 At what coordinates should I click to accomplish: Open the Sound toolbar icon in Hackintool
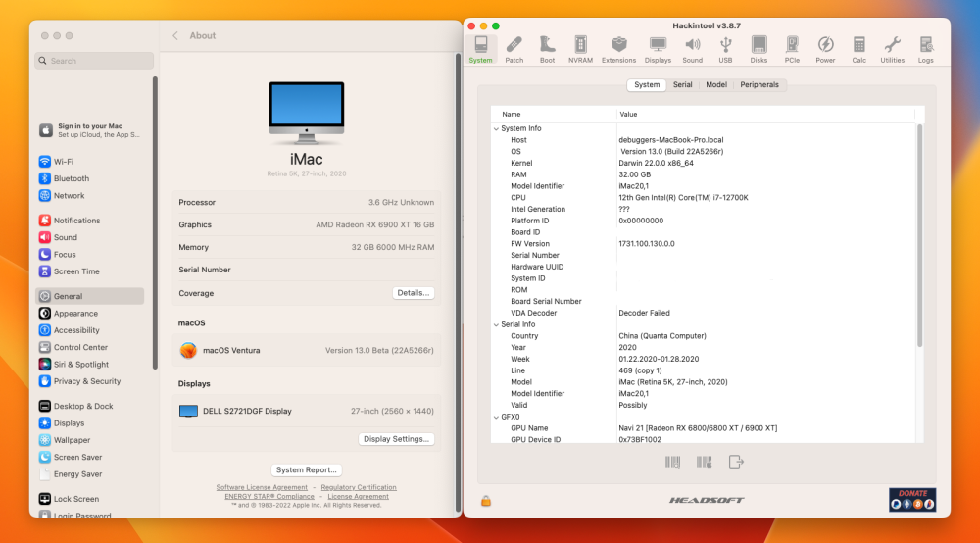coord(692,49)
